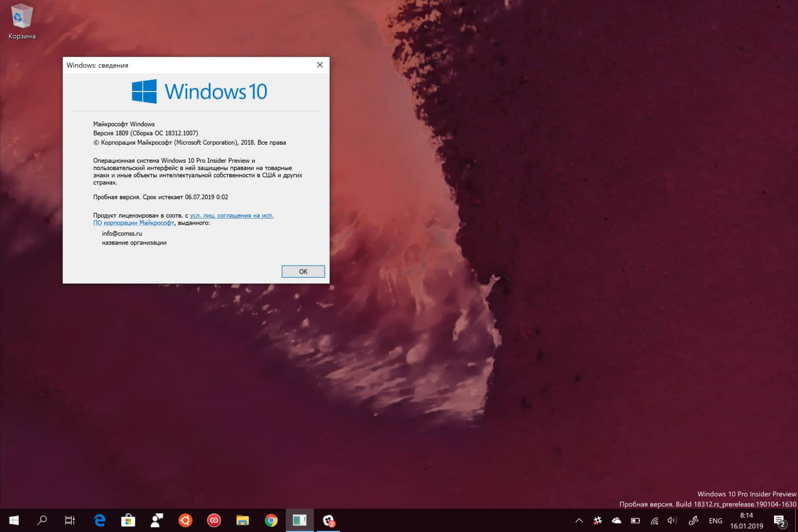Open the Microsoft Store app
The width and height of the screenshot is (798, 532).
[x=128, y=520]
